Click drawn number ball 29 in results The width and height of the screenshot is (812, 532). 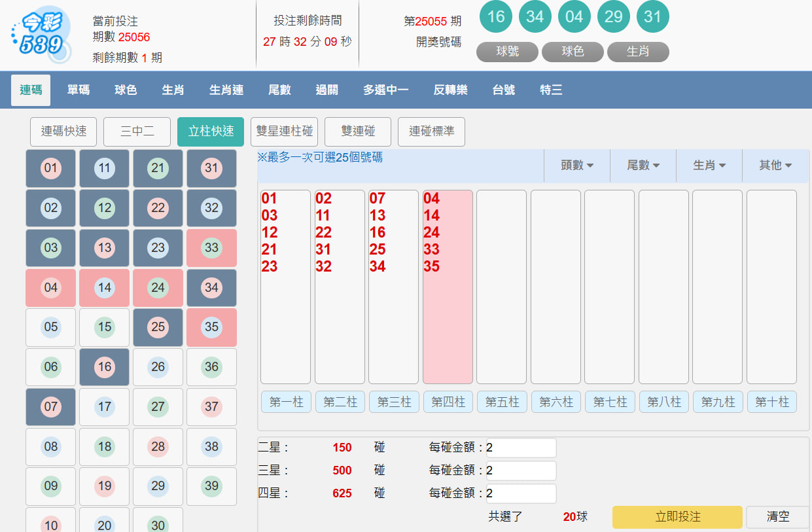pyautogui.click(x=613, y=17)
